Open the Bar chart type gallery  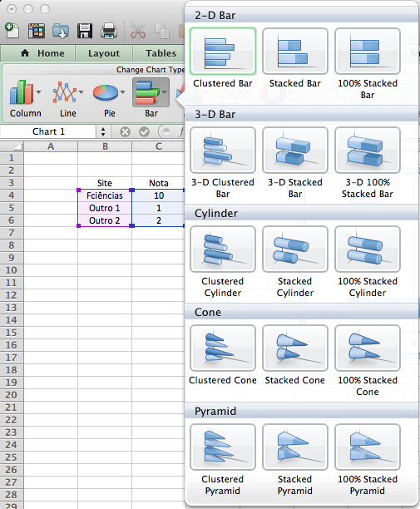pyautogui.click(x=151, y=97)
